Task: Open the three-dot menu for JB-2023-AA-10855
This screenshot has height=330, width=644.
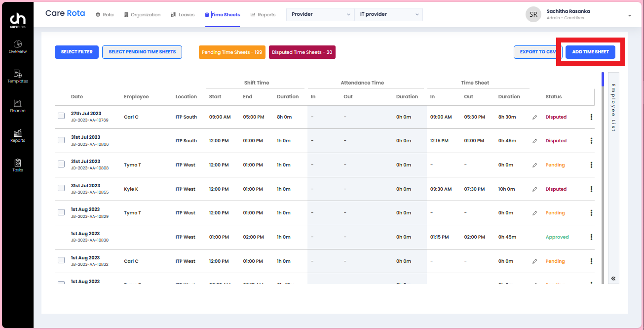Action: (591, 189)
